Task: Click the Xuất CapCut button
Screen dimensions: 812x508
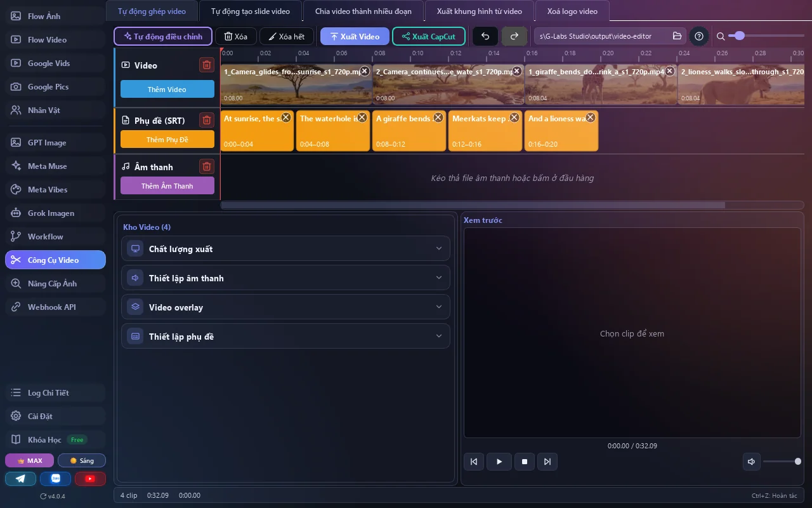Action: pos(429,36)
